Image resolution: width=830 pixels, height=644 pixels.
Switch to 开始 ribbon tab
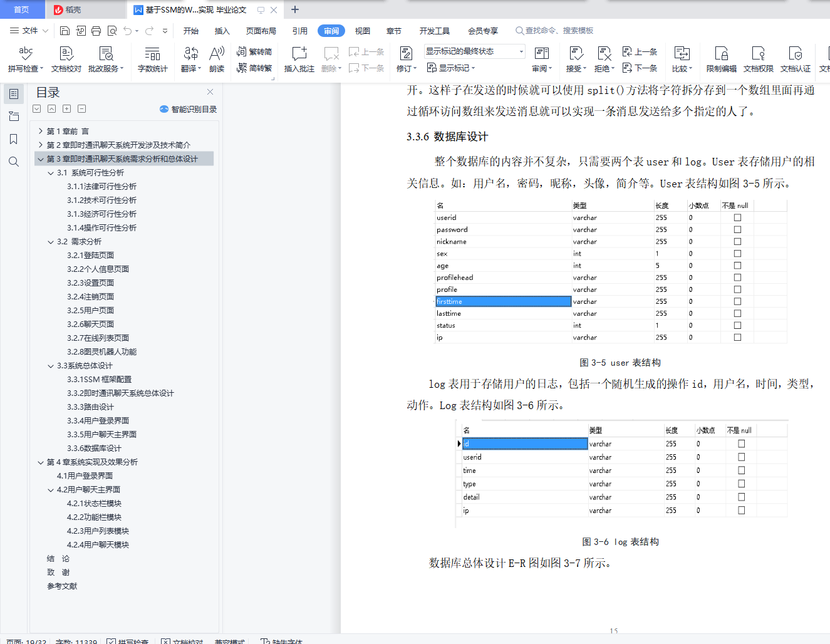(x=191, y=31)
